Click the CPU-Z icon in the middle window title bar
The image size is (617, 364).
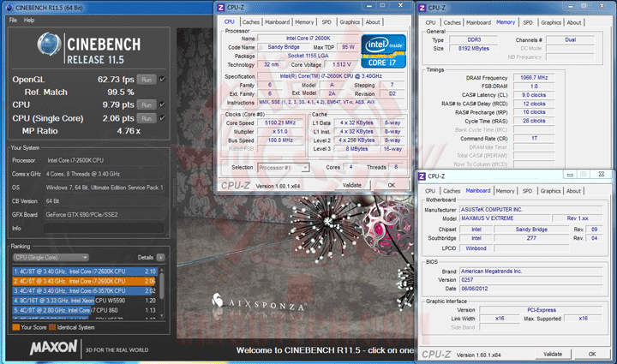[x=221, y=7]
